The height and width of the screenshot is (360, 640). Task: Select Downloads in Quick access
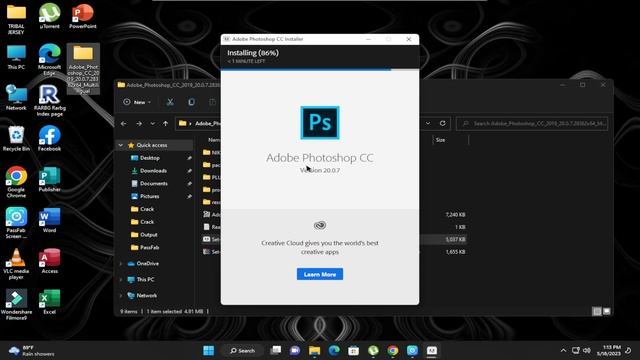153,171
